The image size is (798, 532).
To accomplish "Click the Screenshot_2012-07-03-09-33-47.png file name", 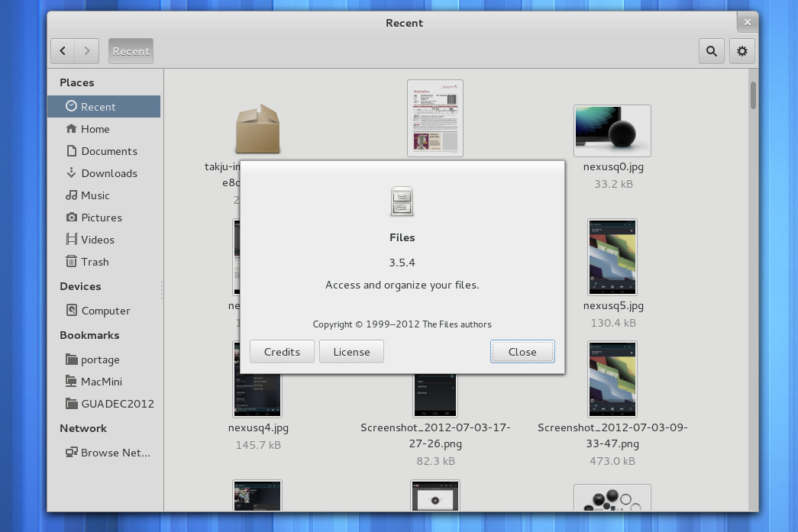I will coord(612,435).
